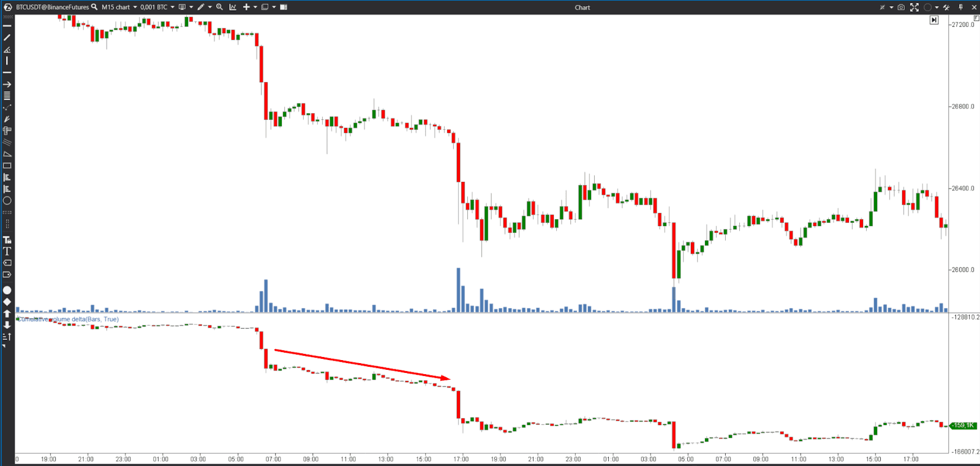Select the brush drawing tool
The height and width of the screenshot is (466, 980).
coord(7,119)
